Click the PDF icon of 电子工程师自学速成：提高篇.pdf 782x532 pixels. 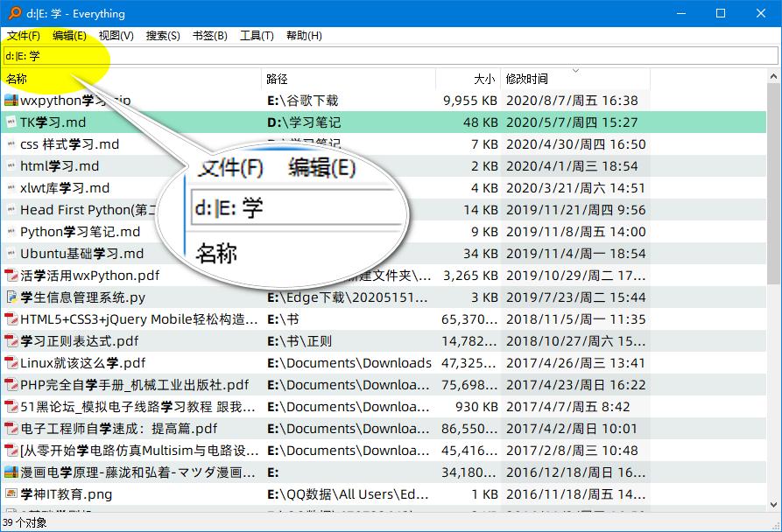(x=12, y=428)
